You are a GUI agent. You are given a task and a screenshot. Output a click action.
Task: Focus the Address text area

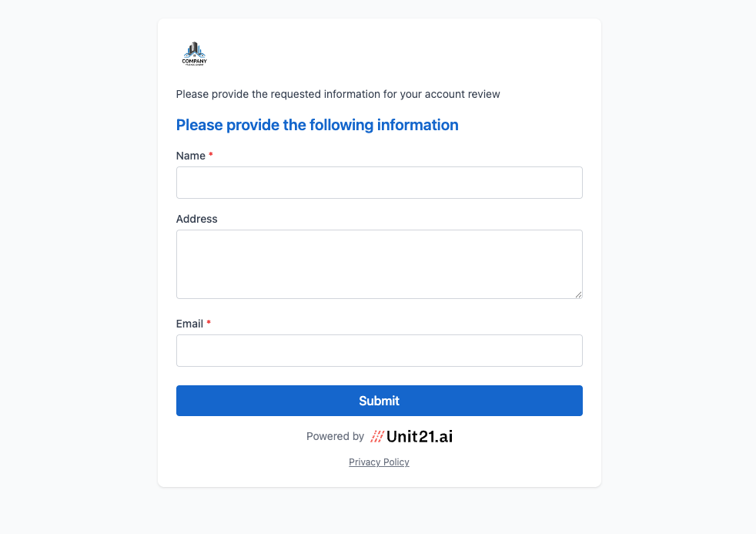[x=380, y=264]
